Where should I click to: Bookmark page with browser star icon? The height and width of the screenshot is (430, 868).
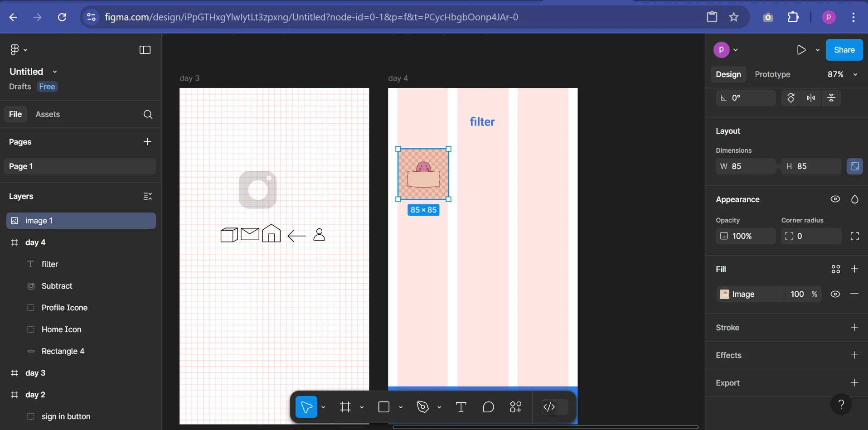pyautogui.click(x=734, y=17)
